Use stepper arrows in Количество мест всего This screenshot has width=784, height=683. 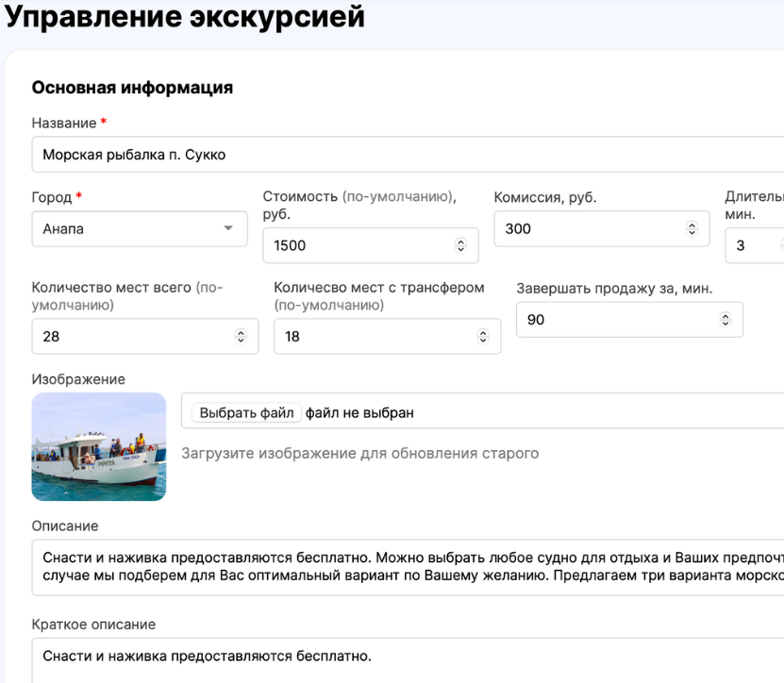click(x=241, y=336)
